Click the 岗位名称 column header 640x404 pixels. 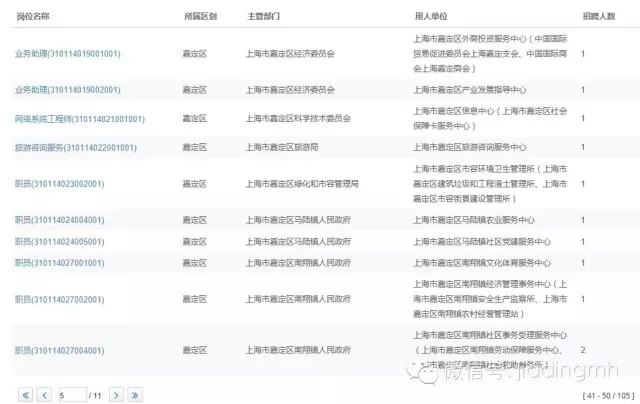coord(34,18)
